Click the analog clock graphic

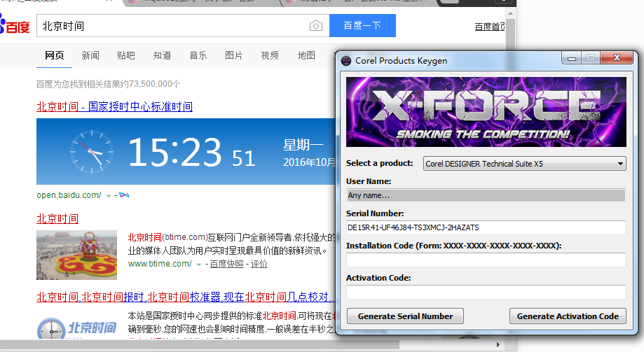click(92, 152)
